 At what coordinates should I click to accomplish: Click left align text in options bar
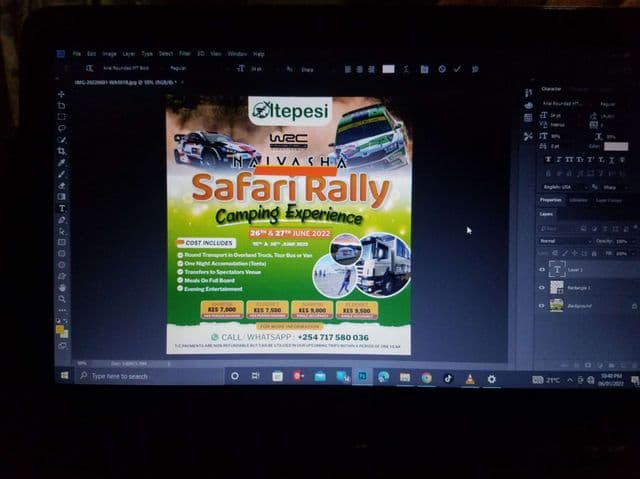pos(348,69)
